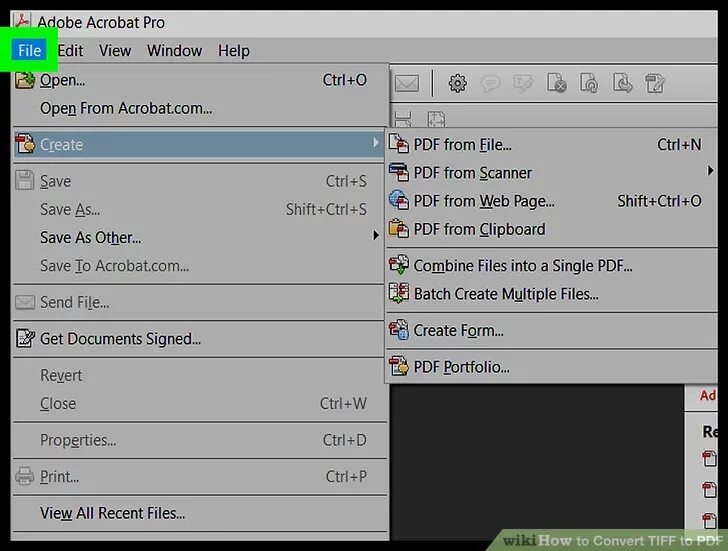Click the Create Form icon

[399, 330]
